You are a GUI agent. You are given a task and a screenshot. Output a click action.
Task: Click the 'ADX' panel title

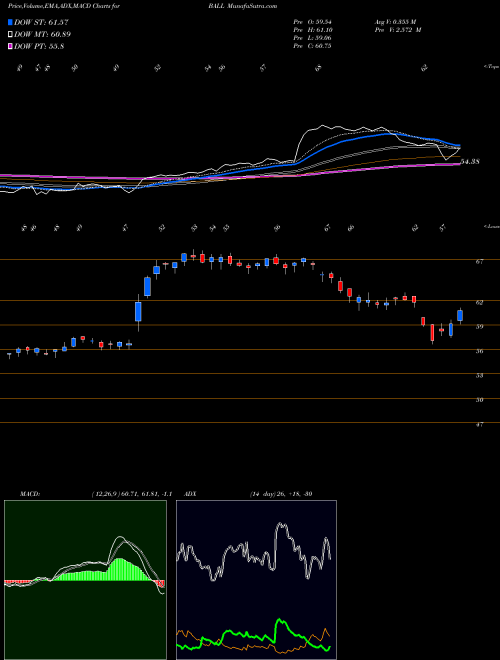click(x=191, y=494)
